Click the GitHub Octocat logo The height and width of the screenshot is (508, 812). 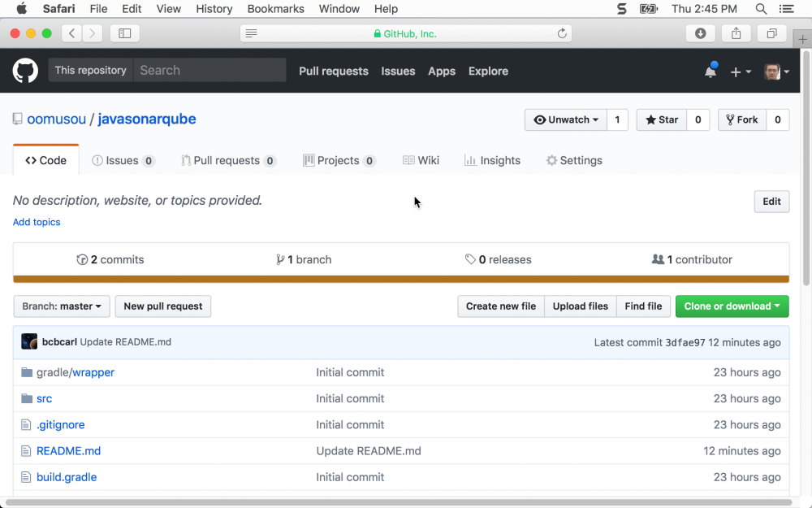coord(25,71)
